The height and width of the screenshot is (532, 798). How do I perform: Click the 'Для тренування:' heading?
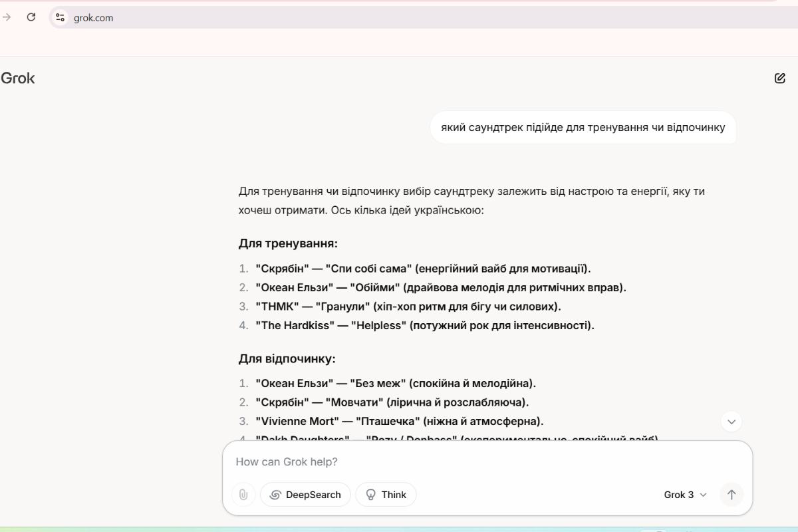coord(289,243)
